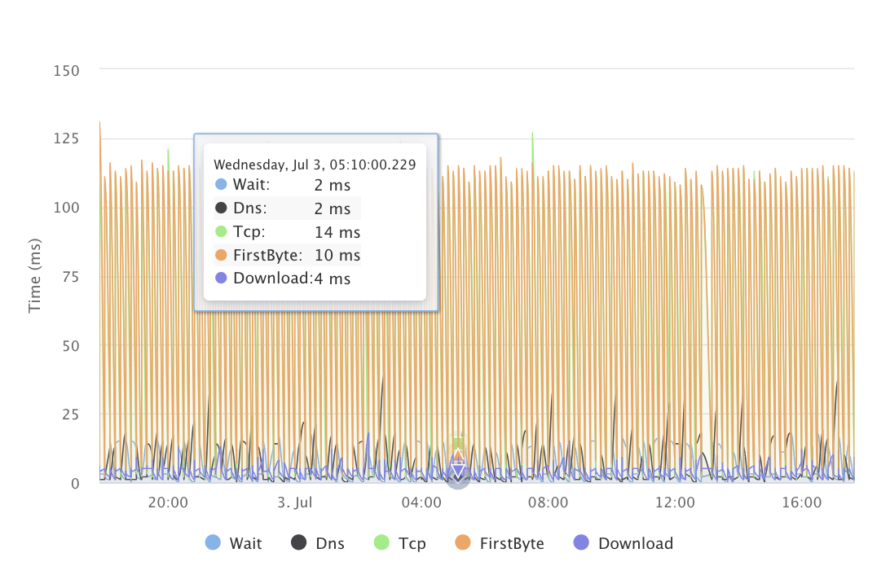This screenshot has width=890, height=588.
Task: Click the dark Dns legend dot
Action: 299,543
